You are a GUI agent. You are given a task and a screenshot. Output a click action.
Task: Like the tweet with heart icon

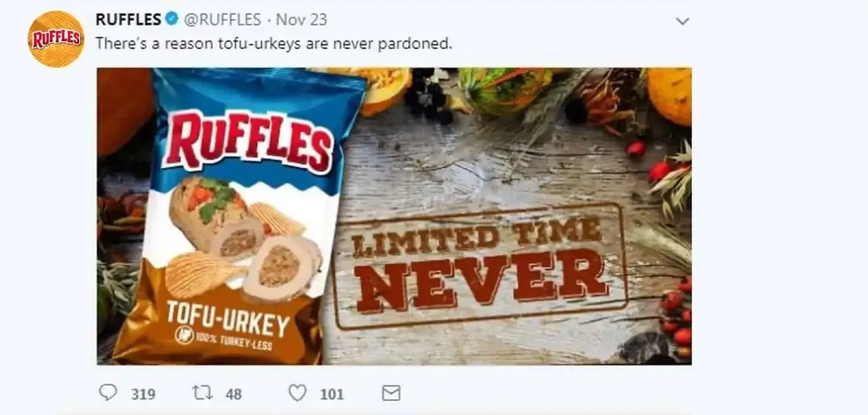[297, 393]
